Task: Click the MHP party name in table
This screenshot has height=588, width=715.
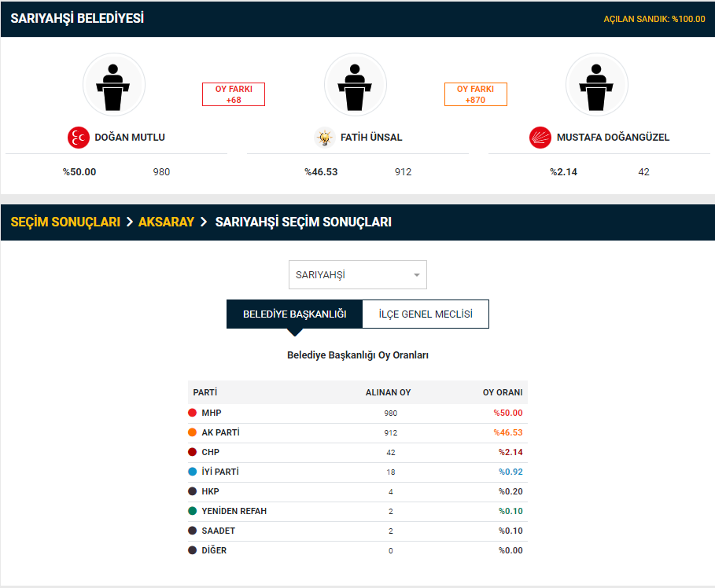Action: pyautogui.click(x=212, y=413)
